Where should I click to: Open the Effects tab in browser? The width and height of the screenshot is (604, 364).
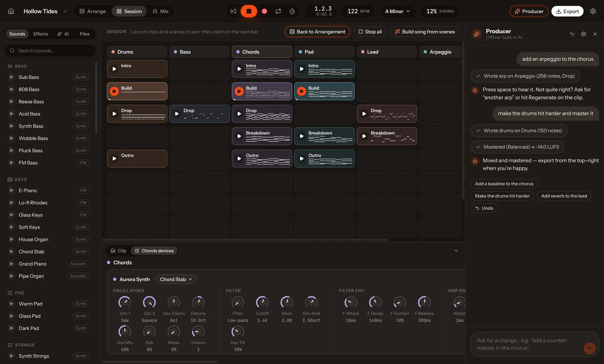coord(41,34)
